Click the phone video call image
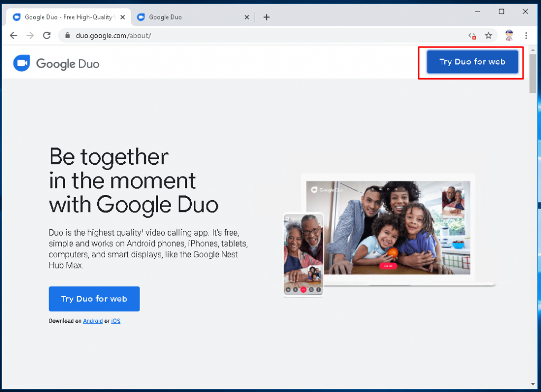 click(x=303, y=255)
